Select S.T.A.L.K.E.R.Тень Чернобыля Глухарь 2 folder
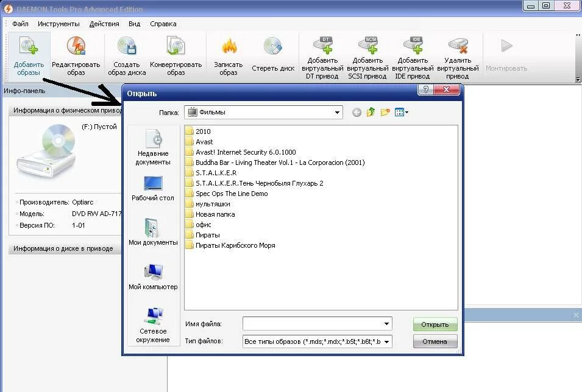Screen dimensions: 582x392 (x=254, y=183)
